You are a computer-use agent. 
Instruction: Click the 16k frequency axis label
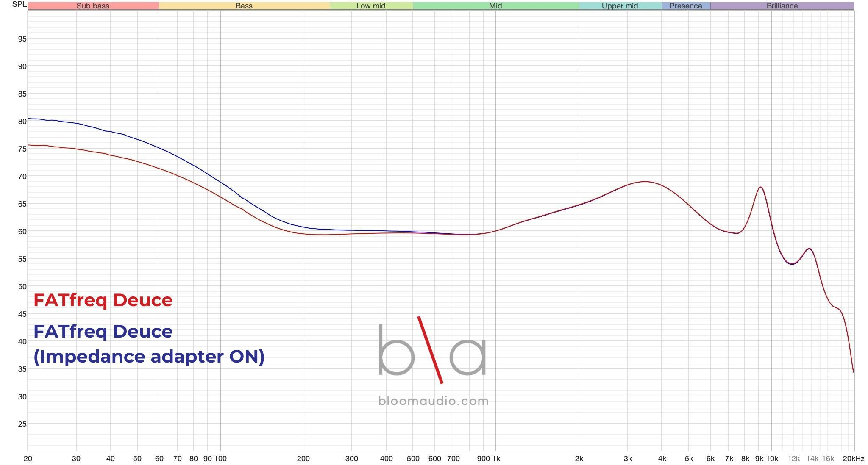(x=828, y=459)
